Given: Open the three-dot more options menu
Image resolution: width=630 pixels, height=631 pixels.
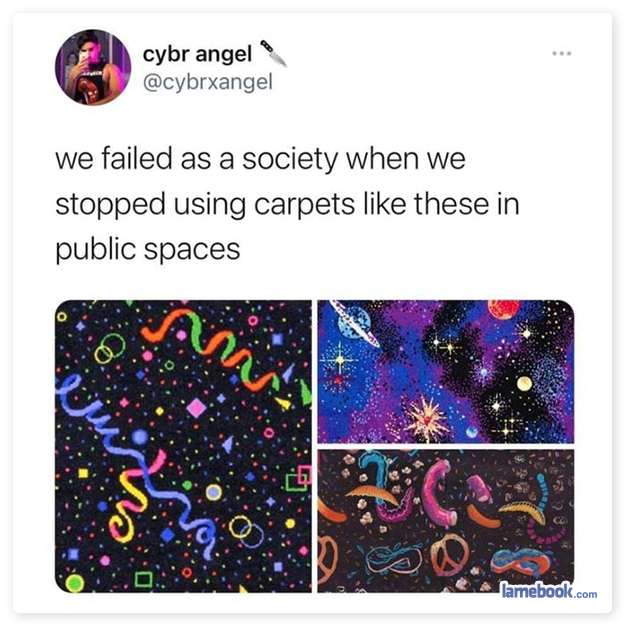Looking at the screenshot, I should tap(562, 53).
